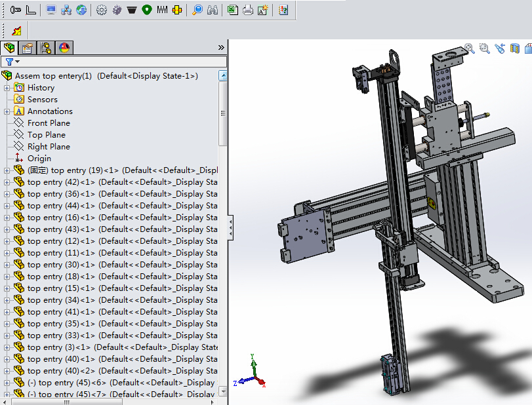
Task: Click the green location marker icon
Action: (x=147, y=10)
